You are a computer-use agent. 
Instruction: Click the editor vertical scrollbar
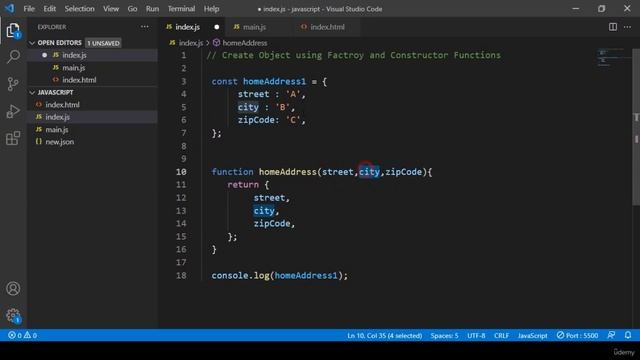636,127
